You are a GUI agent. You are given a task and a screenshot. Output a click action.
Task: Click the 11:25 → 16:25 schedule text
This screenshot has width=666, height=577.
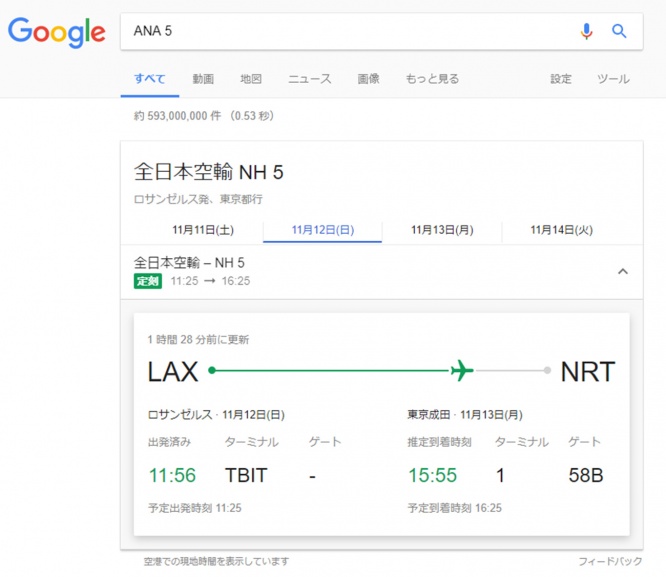tap(210, 281)
